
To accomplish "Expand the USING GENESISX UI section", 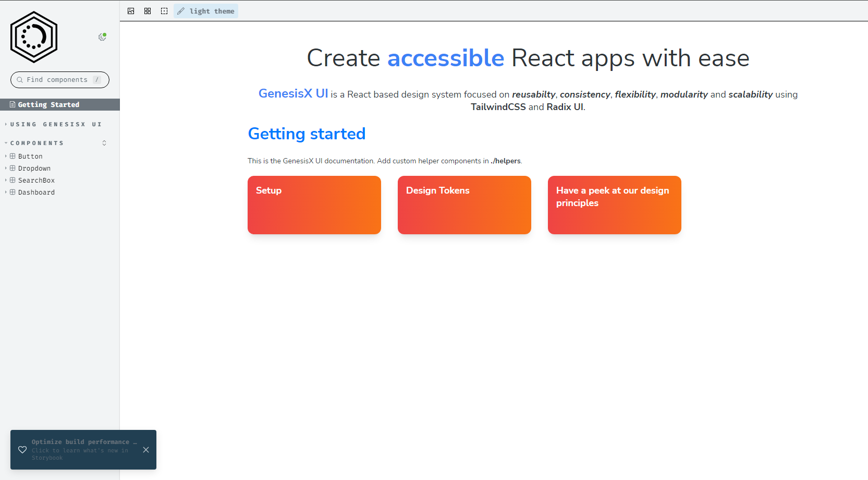I will 56,124.
